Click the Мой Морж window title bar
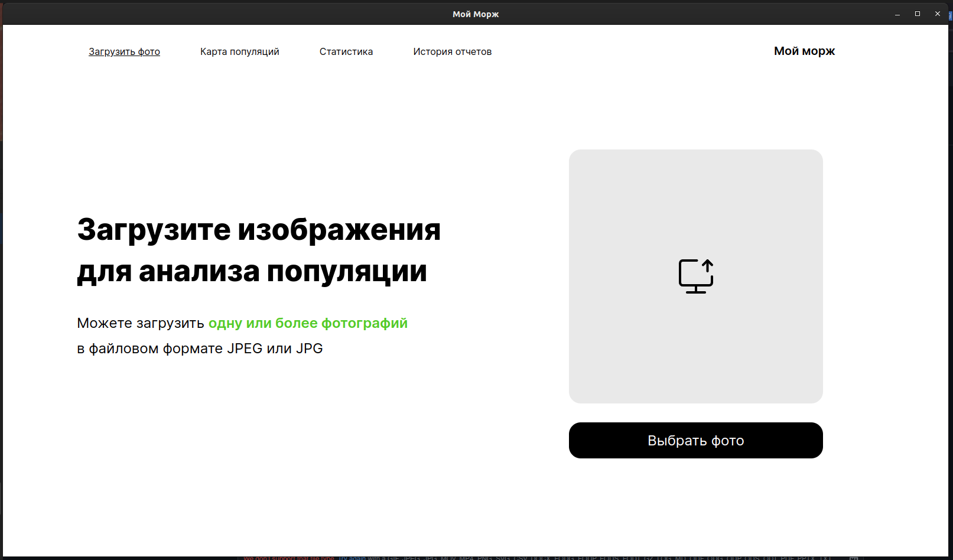Viewport: 953px width, 560px height. (474, 13)
